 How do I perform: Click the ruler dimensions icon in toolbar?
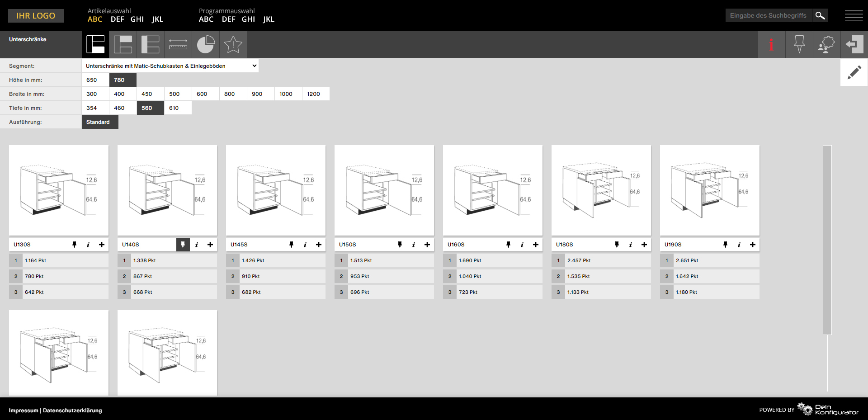[x=178, y=44]
